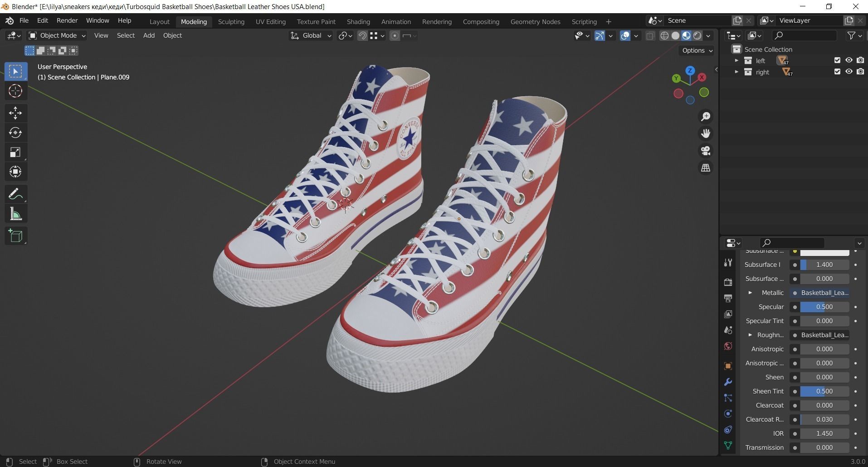This screenshot has width=868, height=467.
Task: Click the Blender logo menu icon
Action: point(10,21)
